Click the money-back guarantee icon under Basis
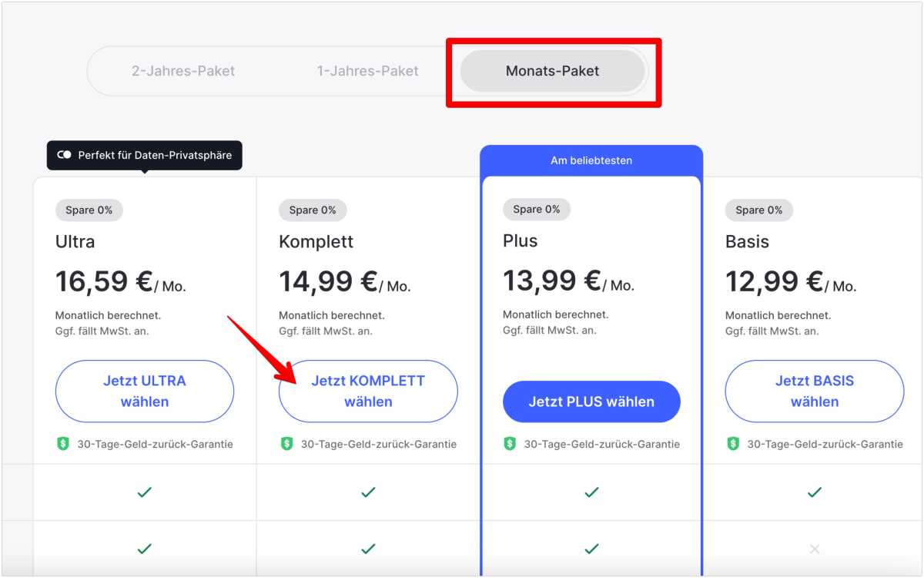Viewport: 924px width, 578px height. (x=732, y=444)
